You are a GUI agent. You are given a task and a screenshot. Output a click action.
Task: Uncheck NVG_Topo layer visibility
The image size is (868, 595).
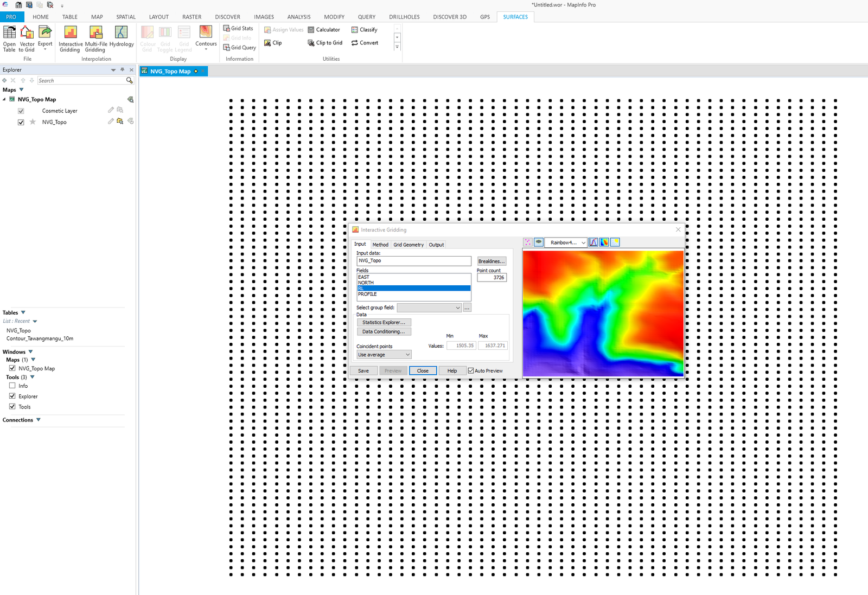(x=21, y=122)
